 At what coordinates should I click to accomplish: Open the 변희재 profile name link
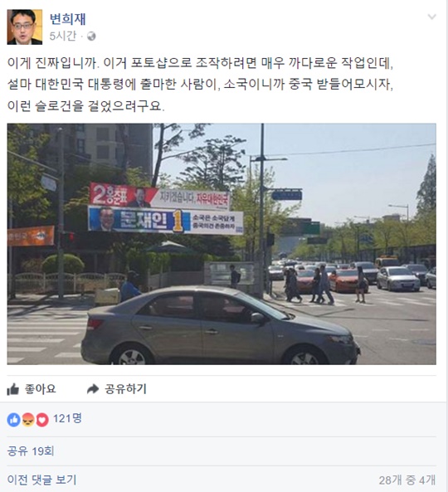(x=67, y=19)
